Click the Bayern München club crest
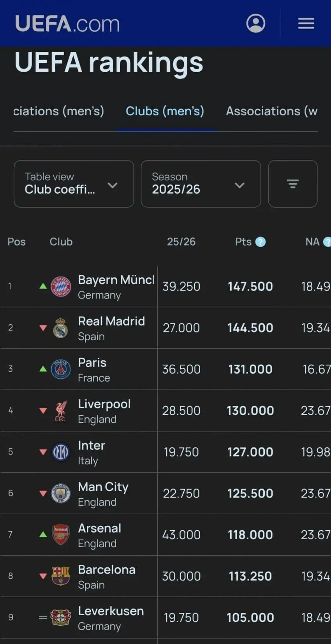 (x=61, y=286)
